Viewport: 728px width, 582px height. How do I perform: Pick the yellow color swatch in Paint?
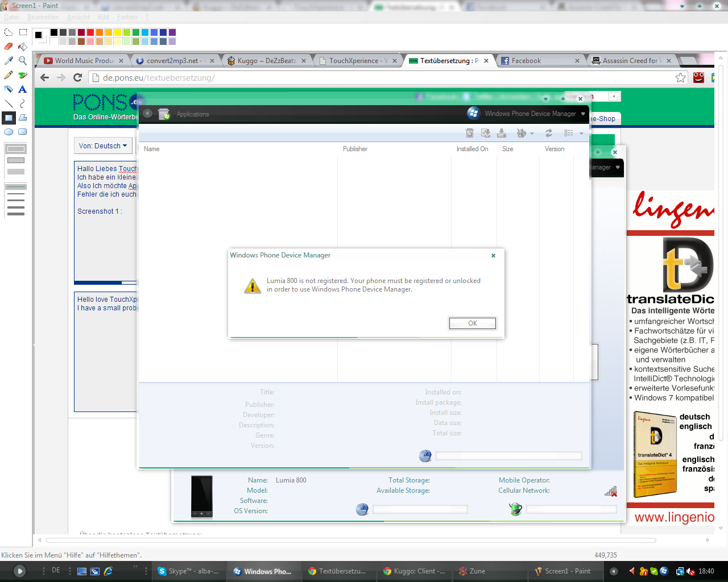118,32
